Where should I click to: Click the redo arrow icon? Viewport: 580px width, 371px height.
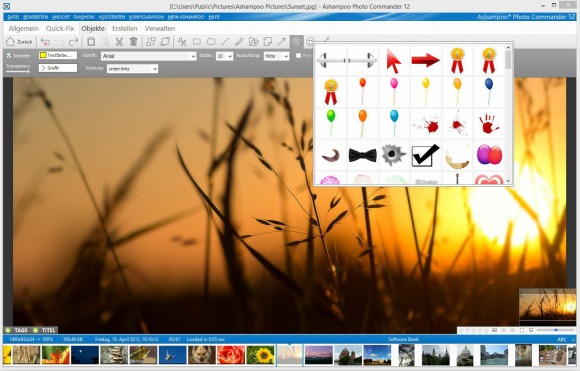(x=74, y=42)
